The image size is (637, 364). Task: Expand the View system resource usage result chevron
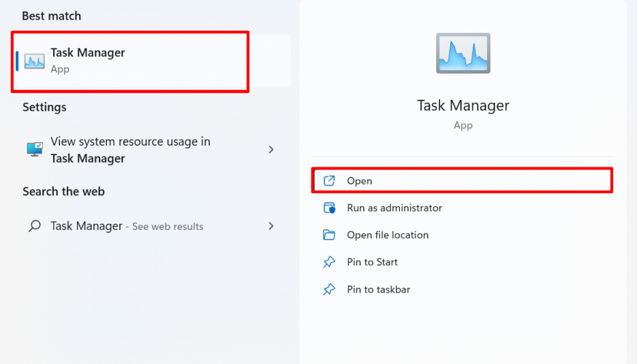coord(271,150)
